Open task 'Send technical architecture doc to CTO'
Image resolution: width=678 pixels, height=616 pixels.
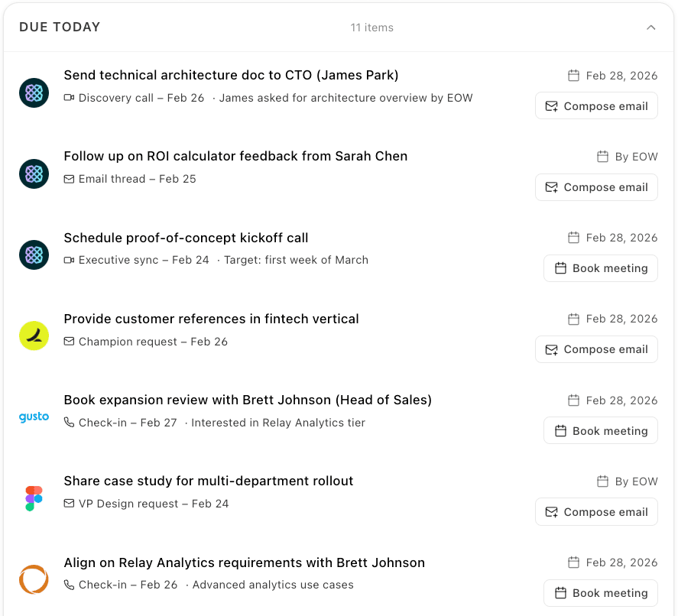(x=231, y=75)
